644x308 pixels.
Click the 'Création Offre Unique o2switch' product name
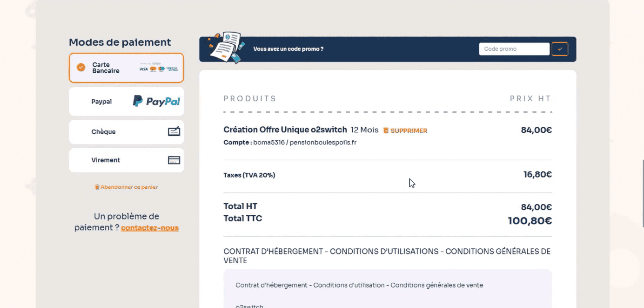point(285,130)
